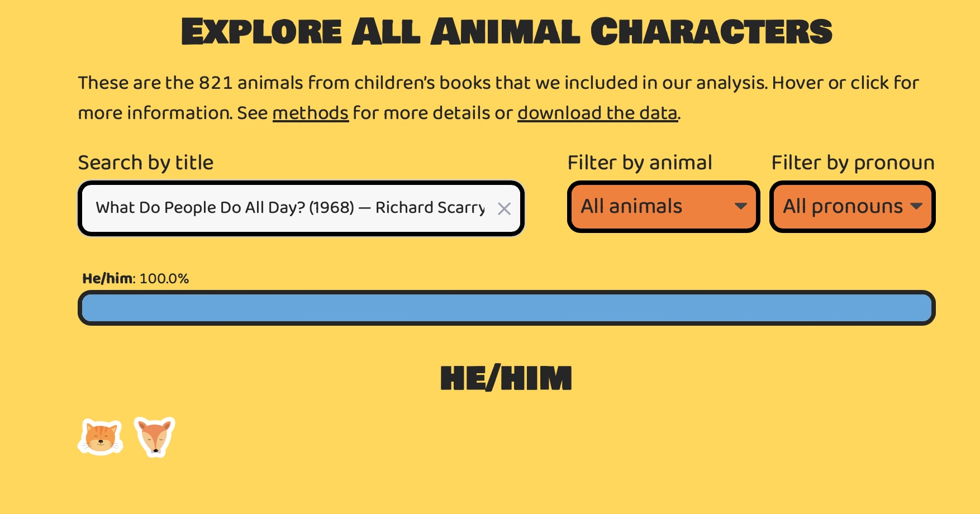
Task: Click the arrow on the All animals filter
Action: [741, 207]
